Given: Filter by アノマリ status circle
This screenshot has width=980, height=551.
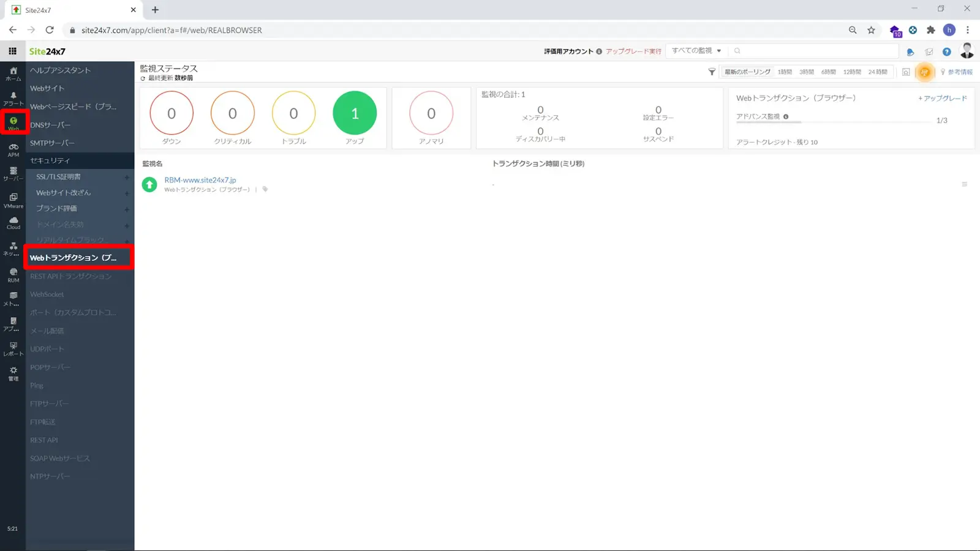Looking at the screenshot, I should 431,113.
